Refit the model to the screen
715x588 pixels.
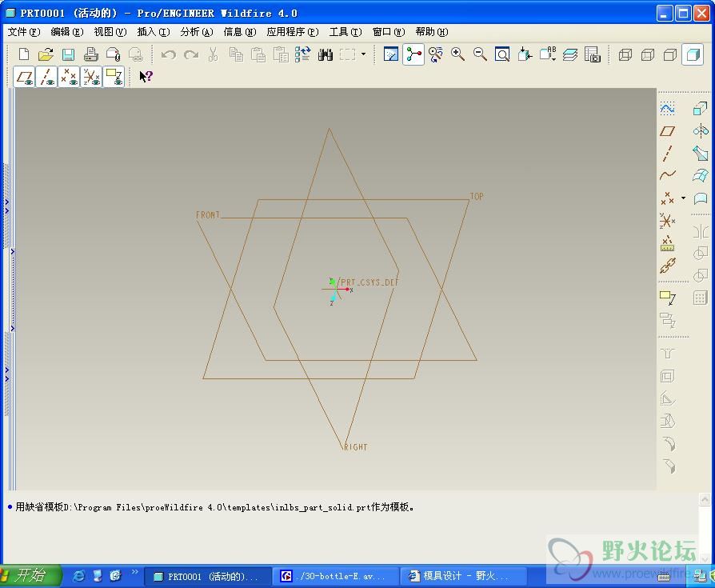tap(502, 54)
